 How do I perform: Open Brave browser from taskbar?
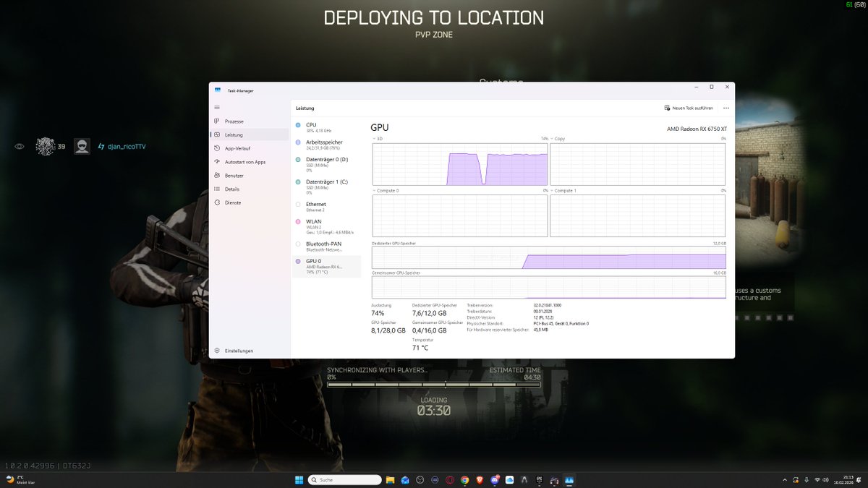coord(480,479)
